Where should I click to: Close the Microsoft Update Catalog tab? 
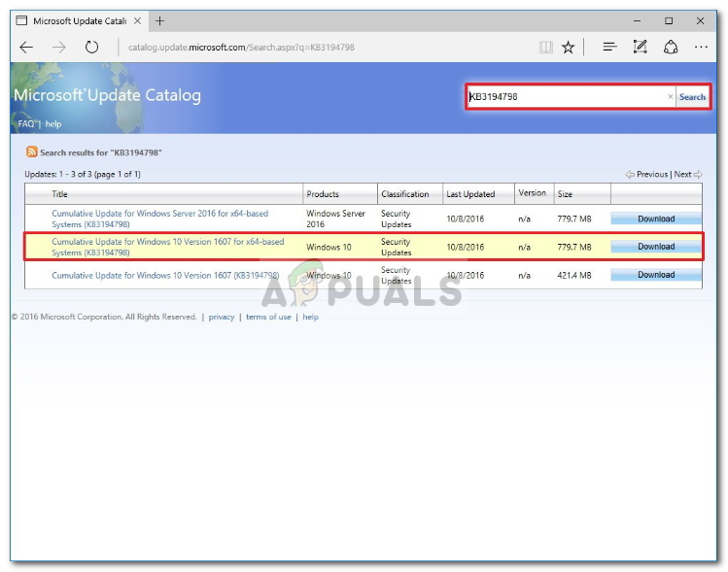(x=137, y=20)
